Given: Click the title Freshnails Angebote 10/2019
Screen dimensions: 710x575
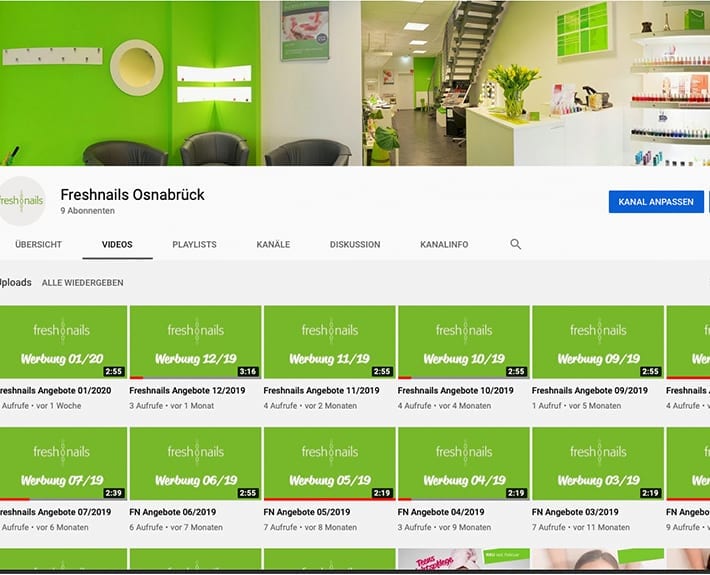Looking at the screenshot, I should pos(456,390).
